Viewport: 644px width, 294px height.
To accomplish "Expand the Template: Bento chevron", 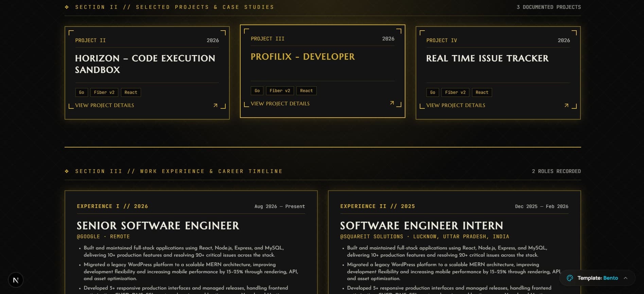I will click(625, 278).
